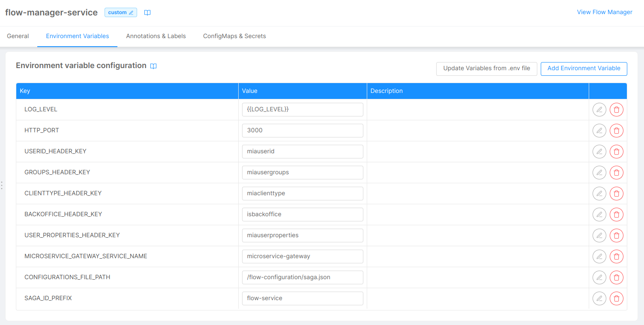Click the custom tag edit badge
This screenshot has width=644, height=325.
pos(120,13)
